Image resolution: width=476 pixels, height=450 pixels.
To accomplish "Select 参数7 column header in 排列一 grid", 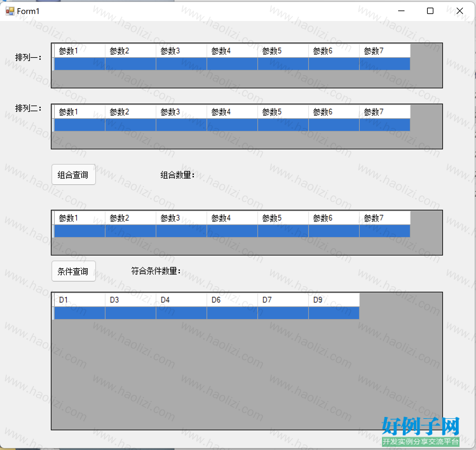I will click(x=385, y=51).
